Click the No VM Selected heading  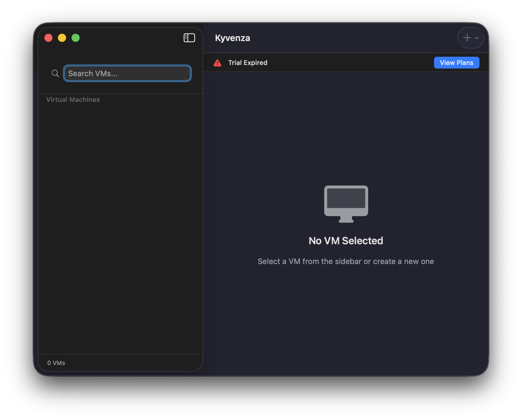click(x=346, y=241)
